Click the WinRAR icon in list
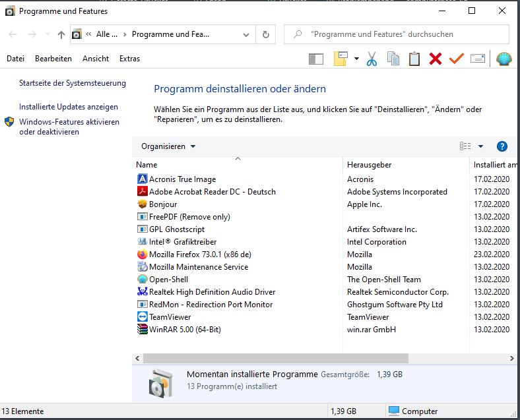The width and height of the screenshot is (520, 420). coord(143,329)
